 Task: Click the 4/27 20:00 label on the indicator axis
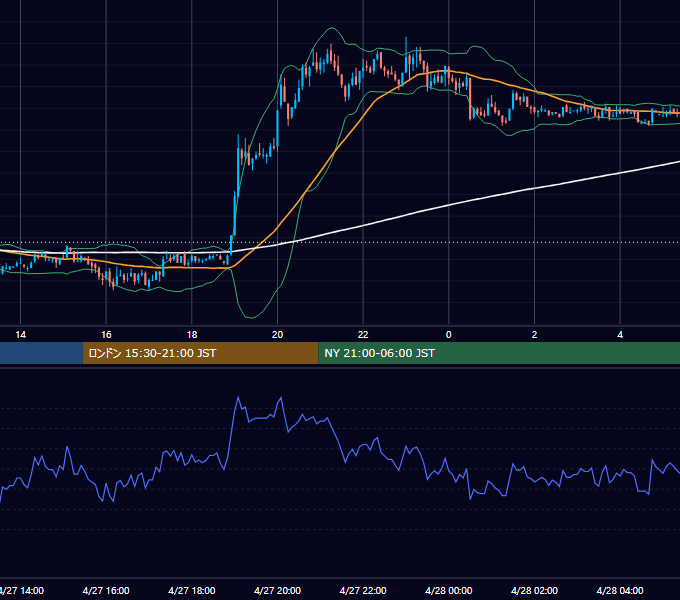click(x=277, y=590)
